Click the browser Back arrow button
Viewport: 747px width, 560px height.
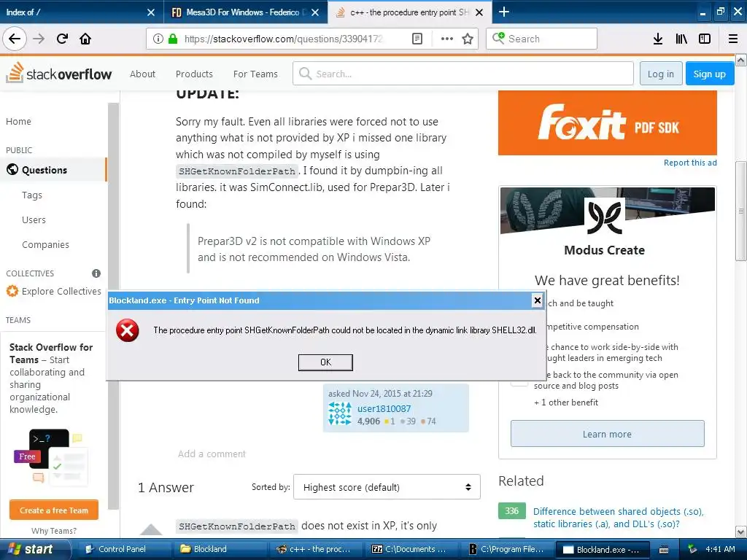tap(15, 39)
